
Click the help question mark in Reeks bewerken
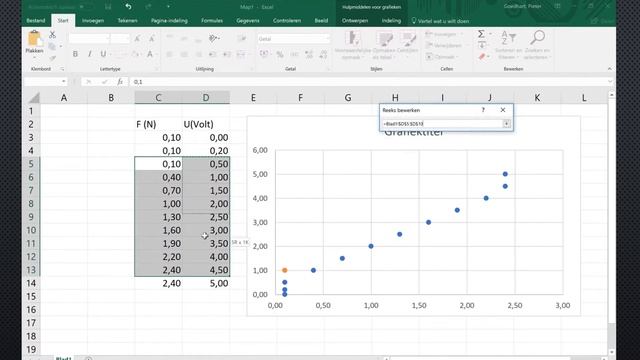pos(483,110)
